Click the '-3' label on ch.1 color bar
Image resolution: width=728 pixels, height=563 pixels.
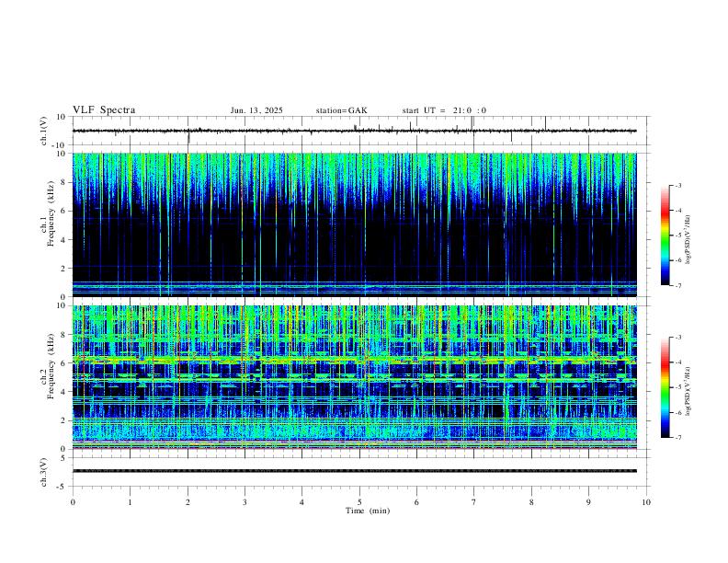(x=678, y=185)
